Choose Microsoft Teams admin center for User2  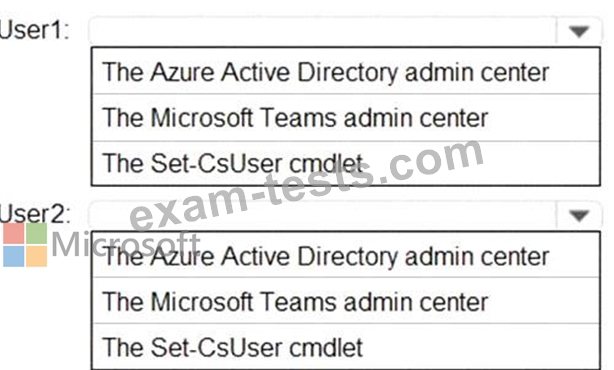tap(346, 301)
